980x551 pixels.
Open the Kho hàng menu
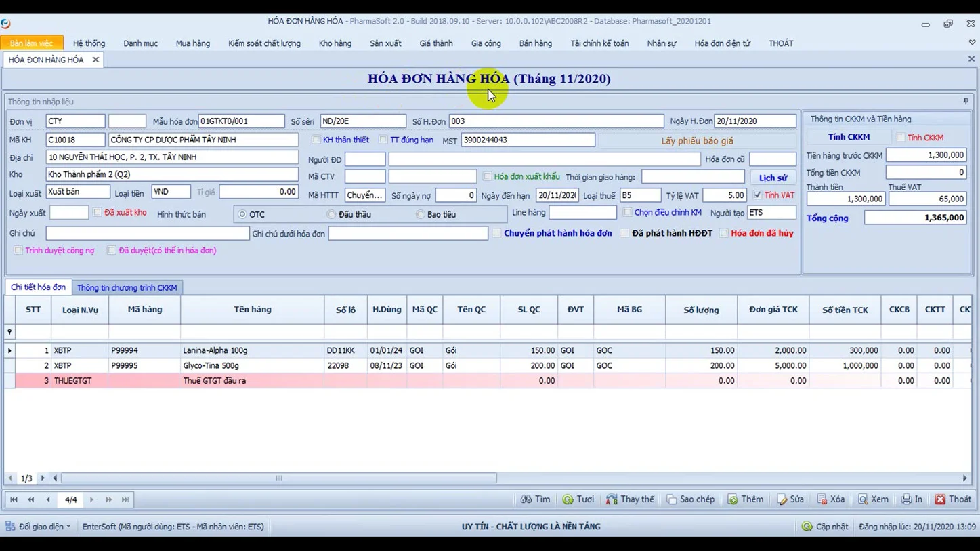point(335,43)
